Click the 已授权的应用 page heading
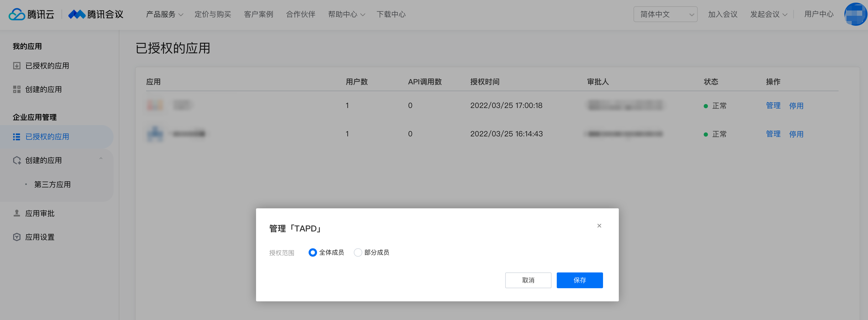The image size is (868, 320). click(173, 48)
